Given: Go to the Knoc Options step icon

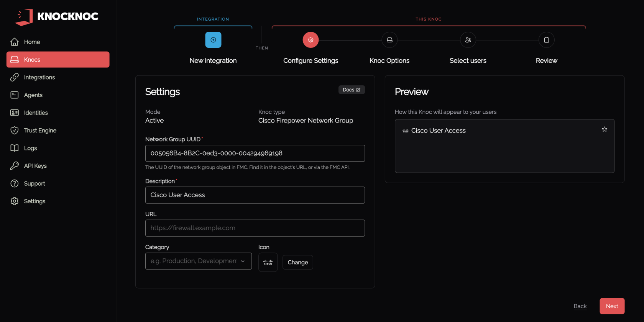Looking at the screenshot, I should (x=389, y=40).
